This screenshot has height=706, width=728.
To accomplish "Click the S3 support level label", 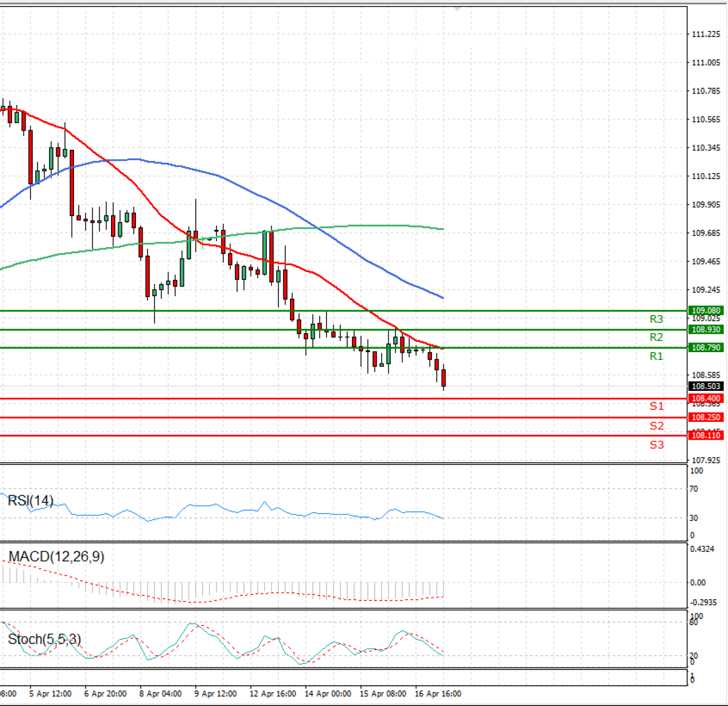I will pyautogui.click(x=656, y=445).
